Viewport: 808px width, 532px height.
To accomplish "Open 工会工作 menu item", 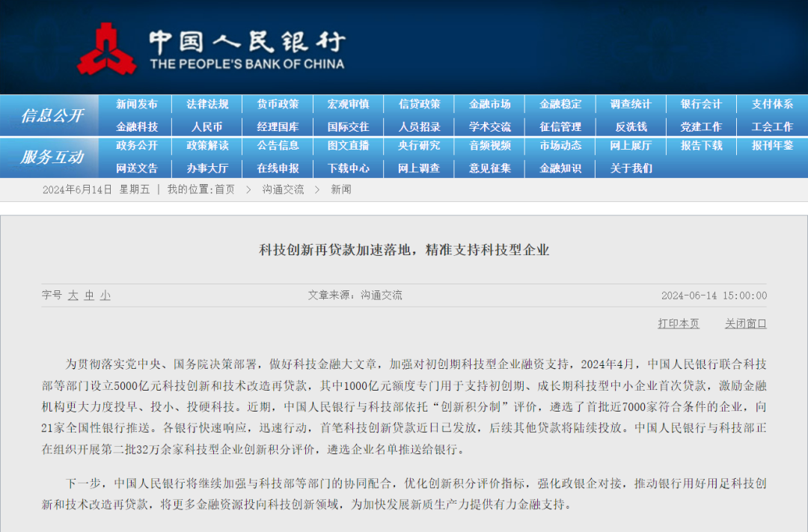I will (772, 126).
